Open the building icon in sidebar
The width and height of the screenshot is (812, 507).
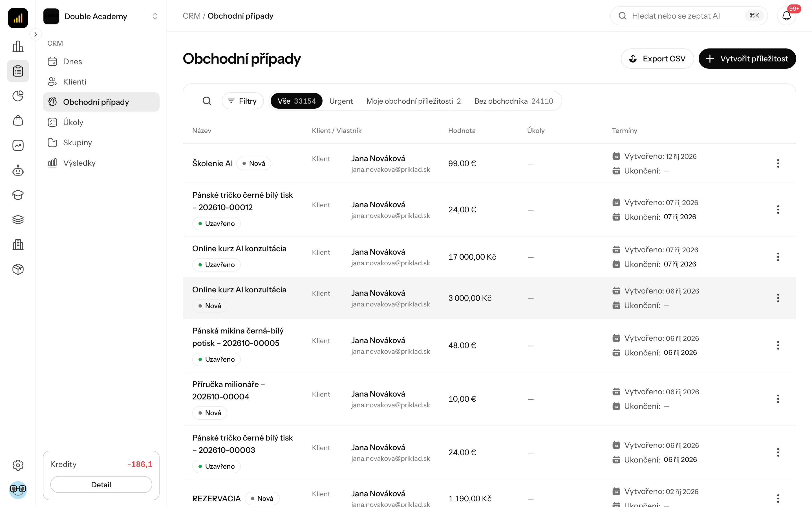[18, 244]
